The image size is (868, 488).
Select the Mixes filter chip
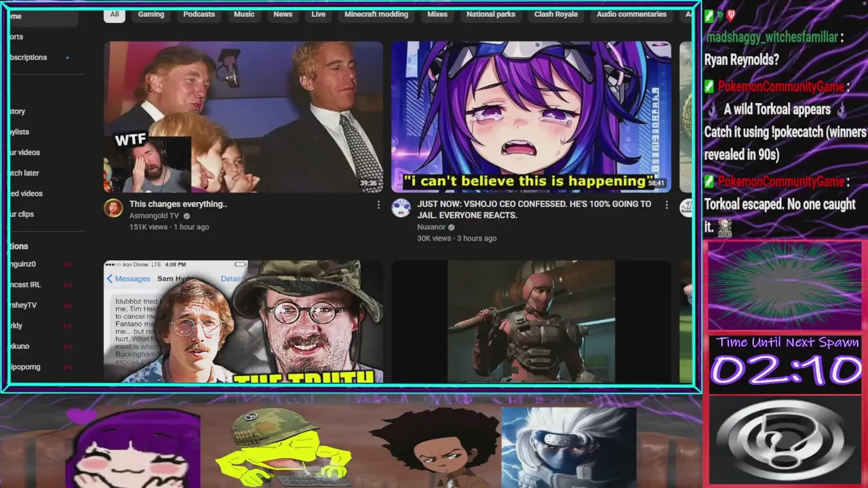pos(437,14)
